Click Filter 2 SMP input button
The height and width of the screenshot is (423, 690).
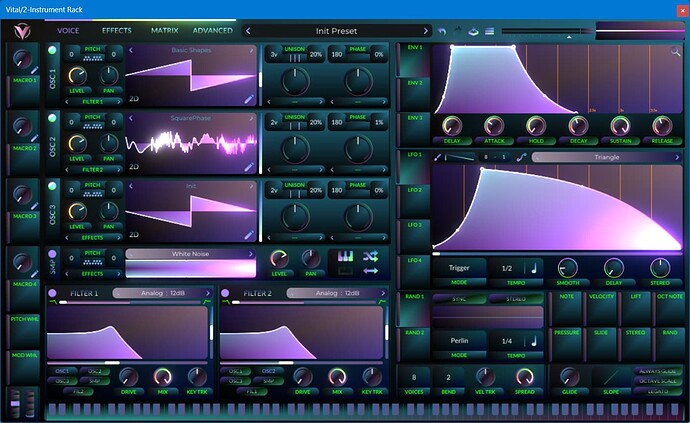click(268, 381)
